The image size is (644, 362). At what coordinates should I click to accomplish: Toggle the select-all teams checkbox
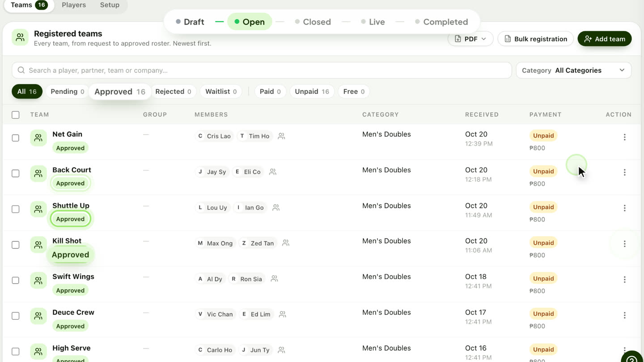16,115
